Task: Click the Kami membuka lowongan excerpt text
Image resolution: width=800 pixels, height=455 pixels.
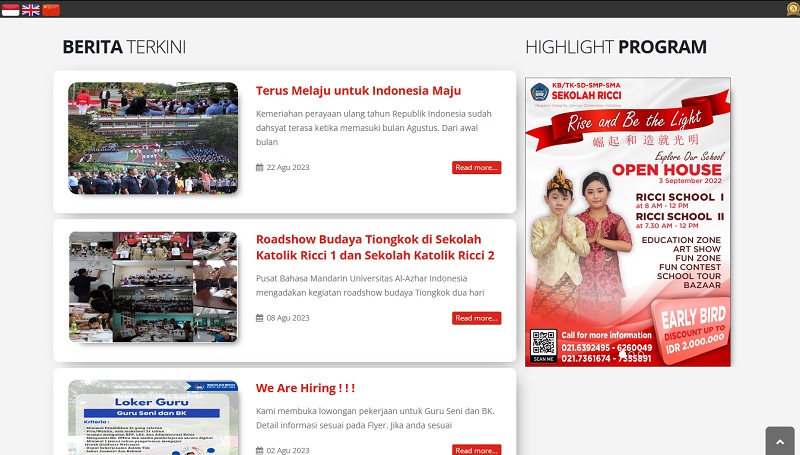Action: click(x=375, y=418)
